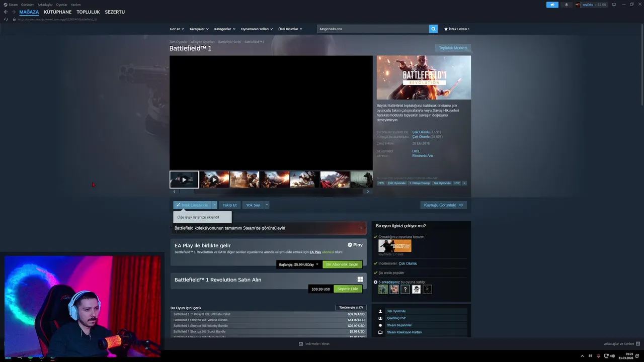The image size is (644, 362).
Task: Select the cavalry horses screenshot thumbnail
Action: pos(304,179)
